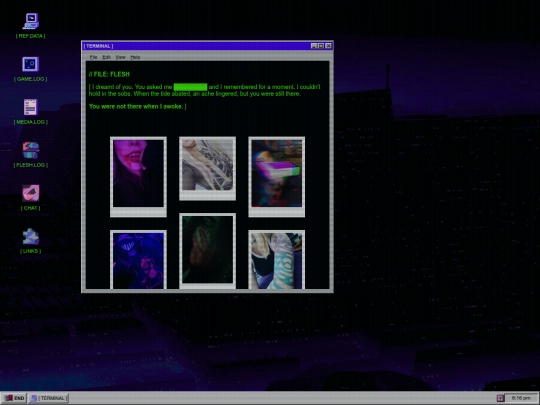Viewport: 540px width, 405px height.
Task: Open the MEDIA.LOG desktop icon
Action: (x=31, y=112)
